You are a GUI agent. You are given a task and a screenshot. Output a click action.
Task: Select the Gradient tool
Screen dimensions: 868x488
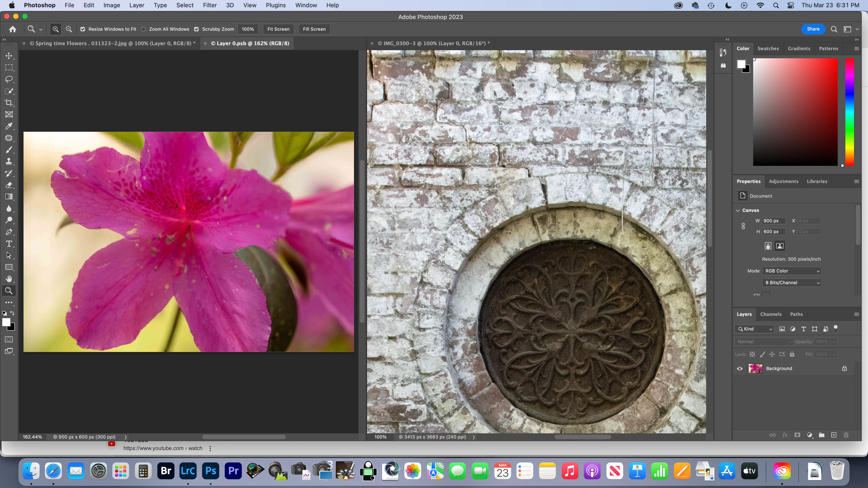pyautogui.click(x=9, y=197)
